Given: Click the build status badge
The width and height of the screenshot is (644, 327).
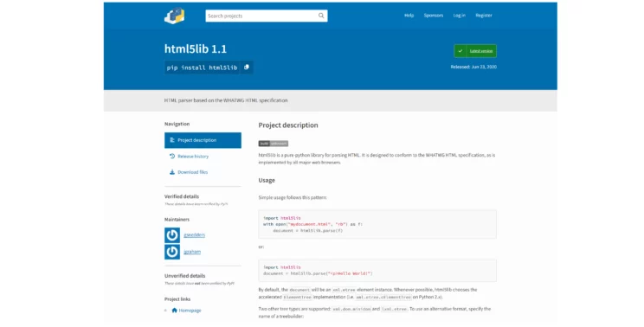Looking at the screenshot, I should (x=274, y=144).
